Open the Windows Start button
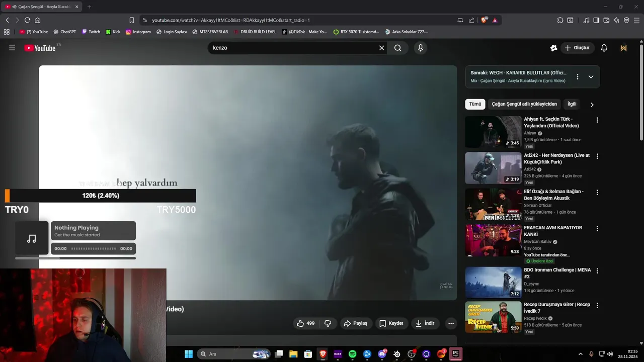644x362 pixels. click(x=189, y=354)
